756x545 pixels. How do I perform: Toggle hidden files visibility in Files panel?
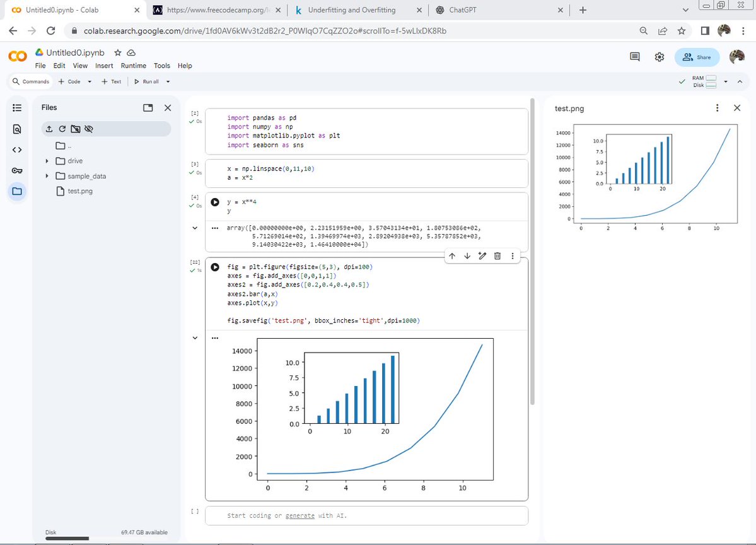pyautogui.click(x=90, y=129)
